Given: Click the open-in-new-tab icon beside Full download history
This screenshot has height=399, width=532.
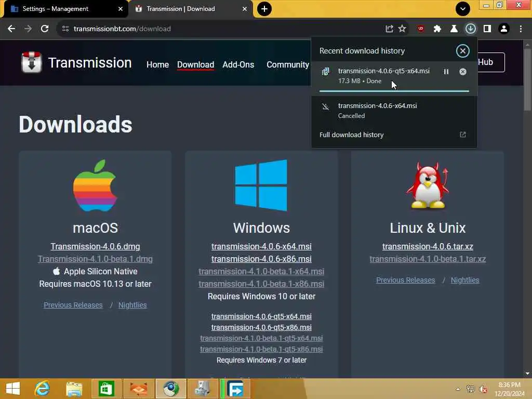Looking at the screenshot, I should [463, 135].
